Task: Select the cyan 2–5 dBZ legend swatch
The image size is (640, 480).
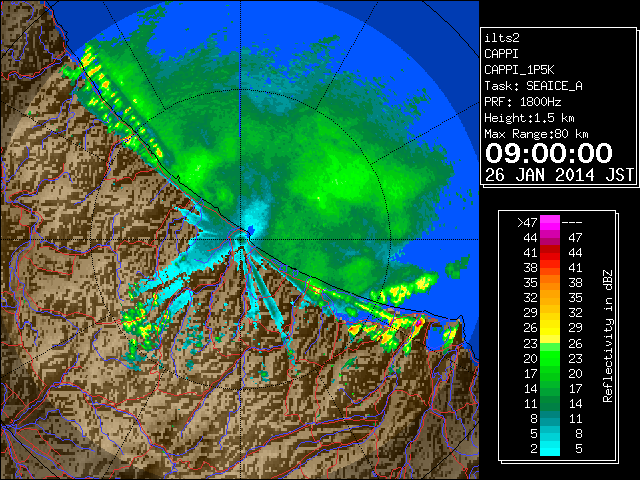Action: point(549,448)
